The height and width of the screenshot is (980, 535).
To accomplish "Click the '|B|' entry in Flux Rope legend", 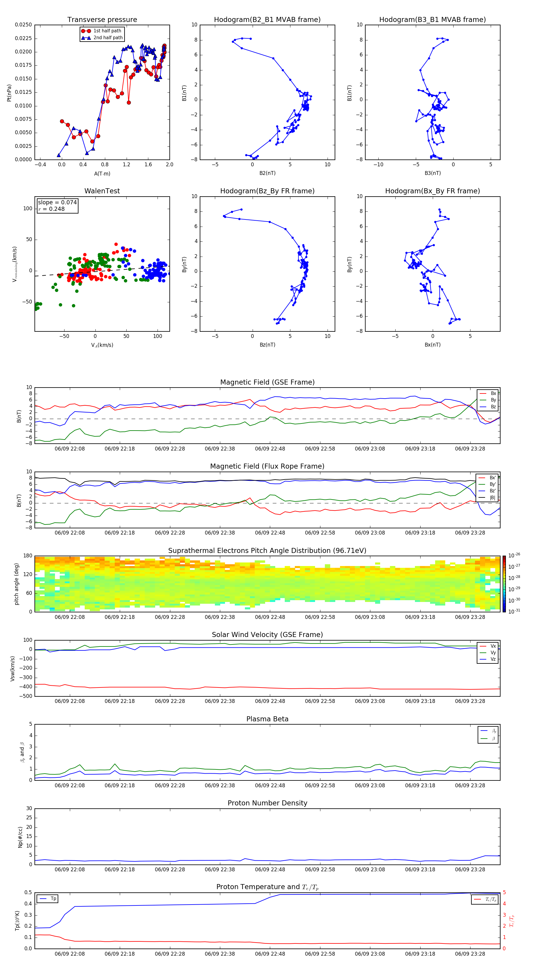I will [x=487, y=498].
